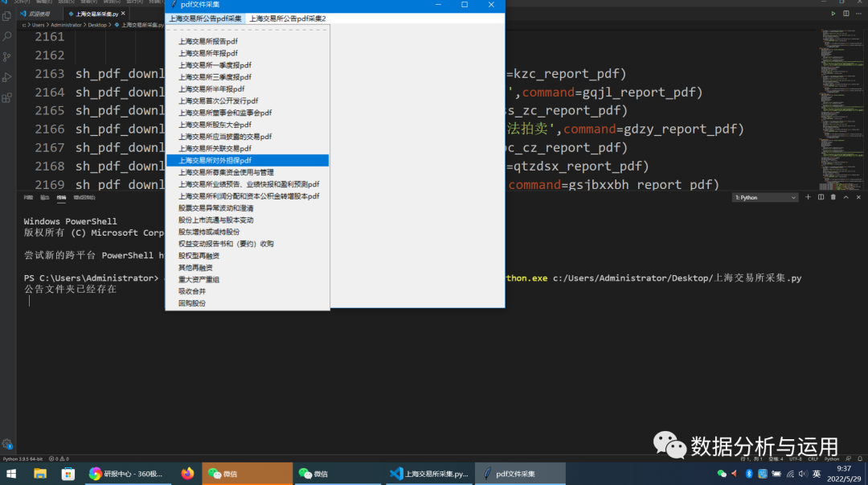Open Firefox from the taskbar
This screenshot has height=485, width=868.
[x=187, y=474]
